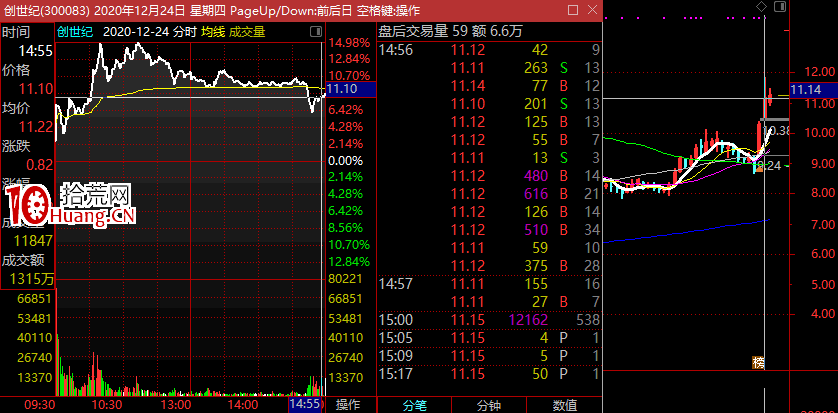The height and width of the screenshot is (413, 838).
Task: Select the tick row with volume 27 B
Action: coord(489,302)
